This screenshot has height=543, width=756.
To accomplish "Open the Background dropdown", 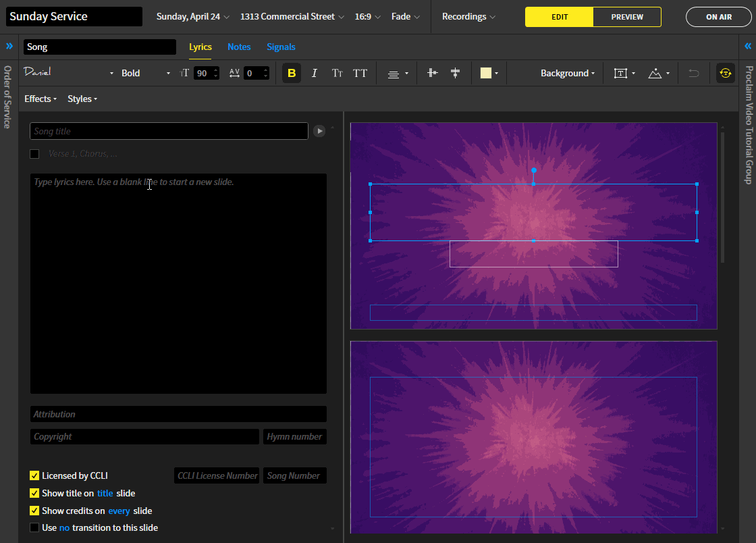I will pos(568,73).
